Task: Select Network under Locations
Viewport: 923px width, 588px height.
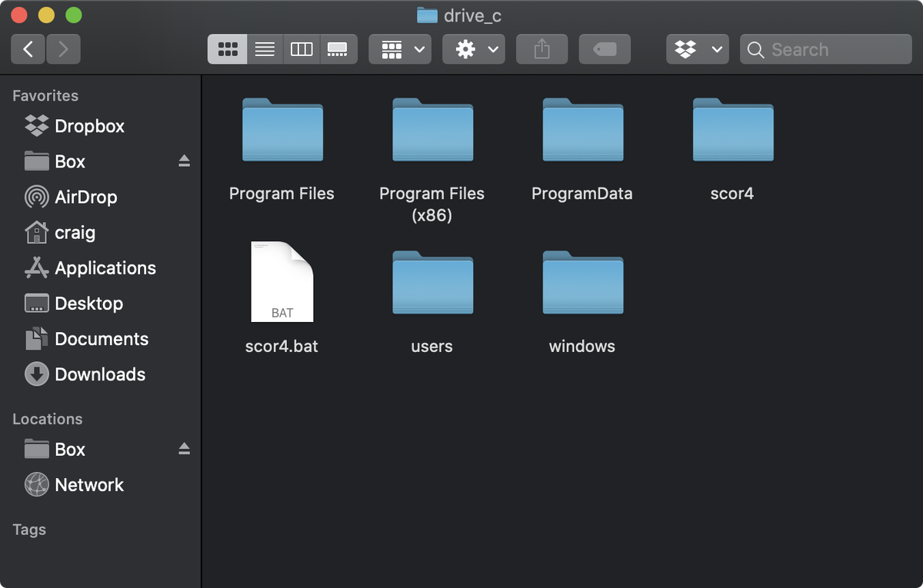Action: point(88,485)
